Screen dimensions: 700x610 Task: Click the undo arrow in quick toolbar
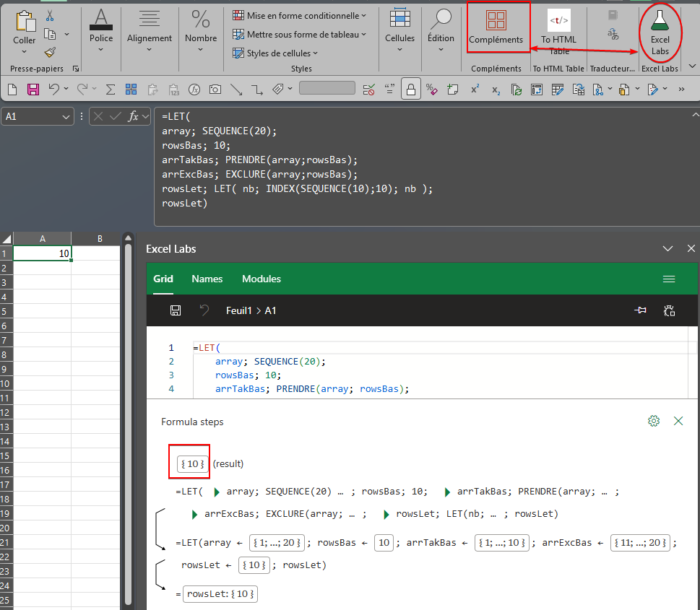(x=54, y=89)
